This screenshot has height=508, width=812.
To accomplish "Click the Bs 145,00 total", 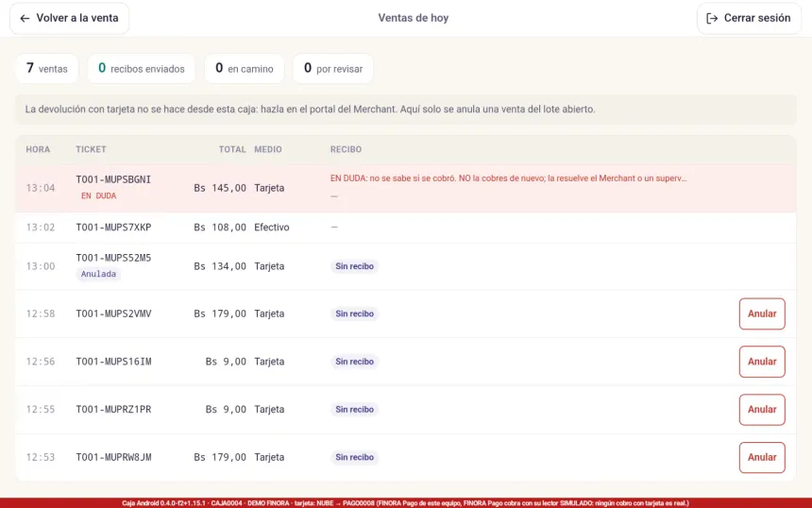I will tap(220, 188).
